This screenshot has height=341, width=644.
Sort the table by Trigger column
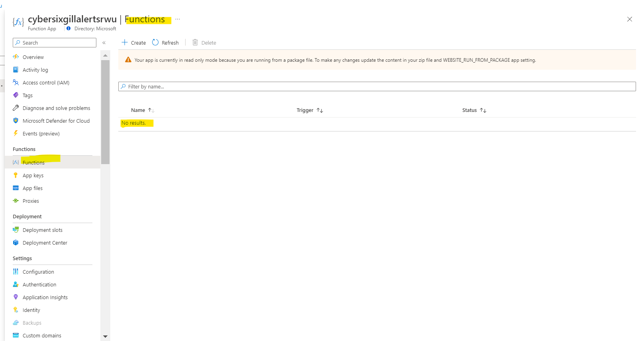(x=310, y=110)
